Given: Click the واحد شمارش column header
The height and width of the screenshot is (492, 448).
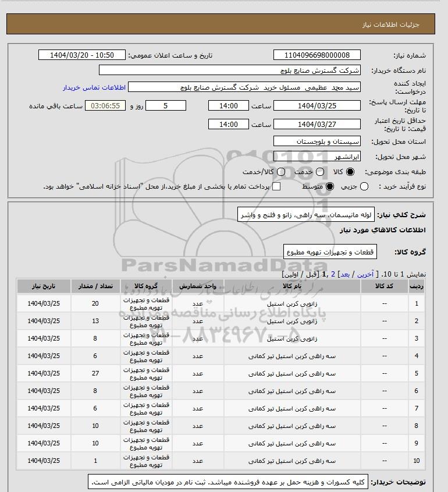Looking at the screenshot, I should tap(197, 286).
